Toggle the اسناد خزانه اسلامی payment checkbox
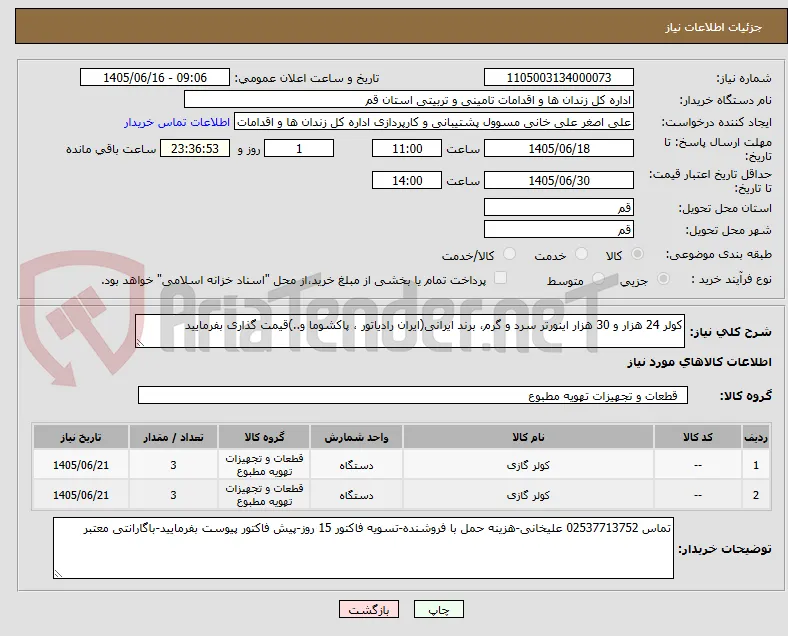This screenshot has height=636, width=788. (501, 278)
